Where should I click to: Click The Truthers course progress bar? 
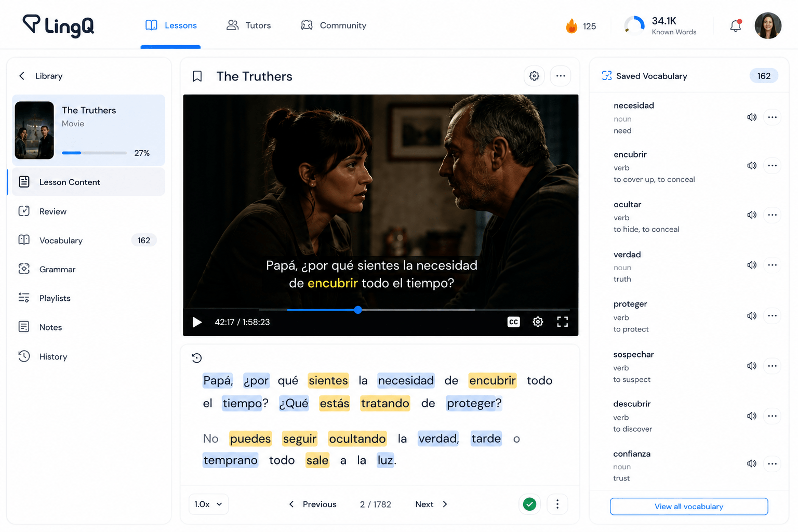coord(94,153)
